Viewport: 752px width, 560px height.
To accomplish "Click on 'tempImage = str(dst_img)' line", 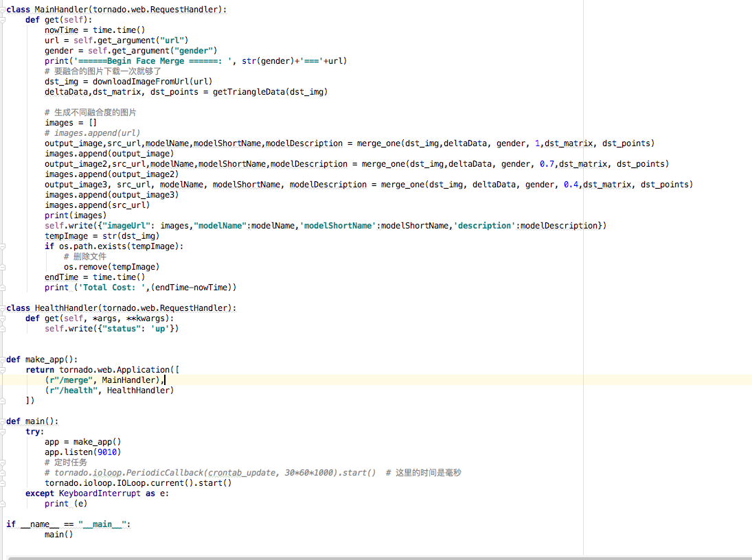I will pyautogui.click(x=102, y=236).
